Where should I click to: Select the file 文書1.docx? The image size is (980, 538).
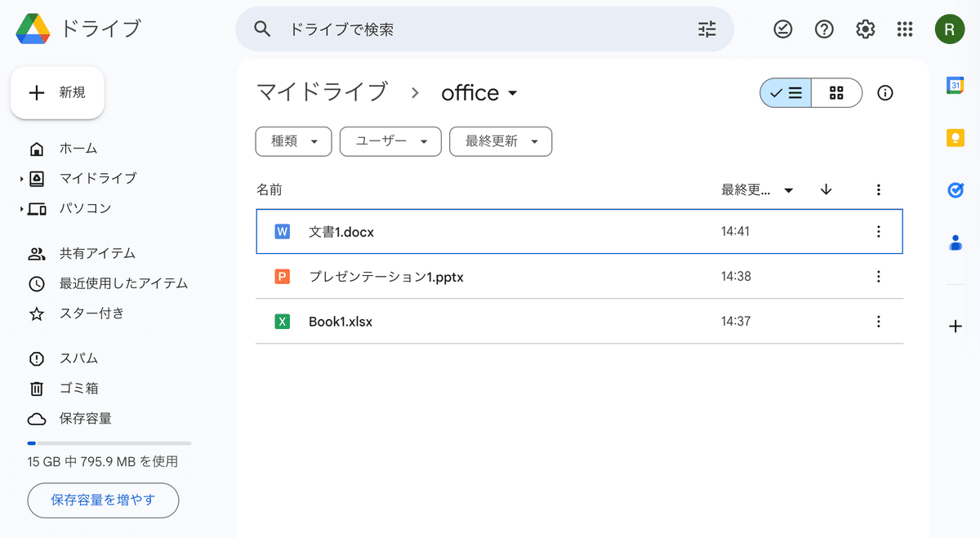click(579, 232)
